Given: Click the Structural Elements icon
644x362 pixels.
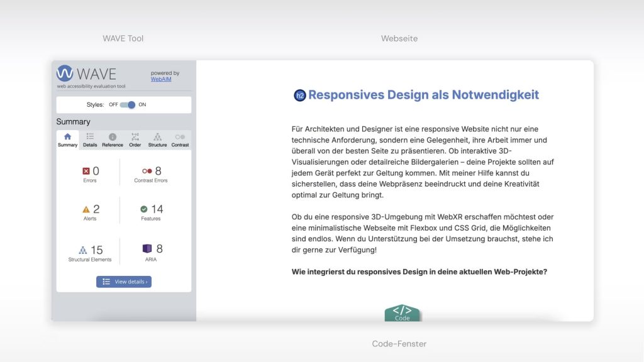Looking at the screenshot, I should point(83,250).
